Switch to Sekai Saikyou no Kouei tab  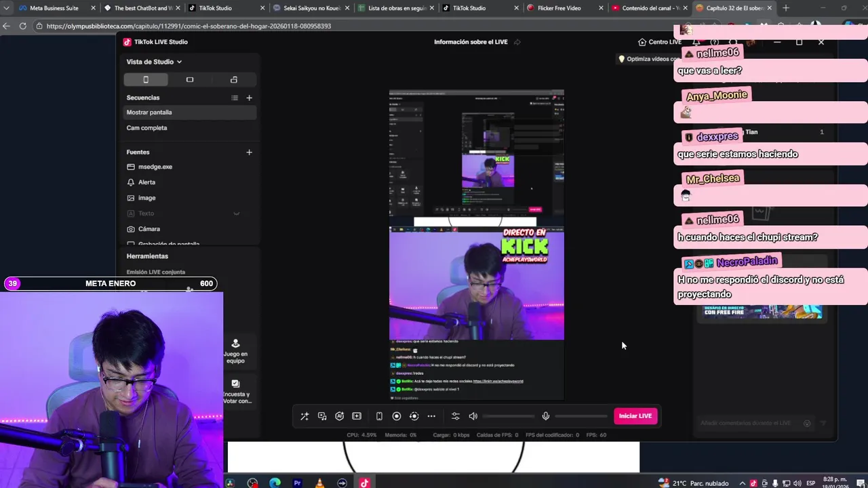[312, 8]
